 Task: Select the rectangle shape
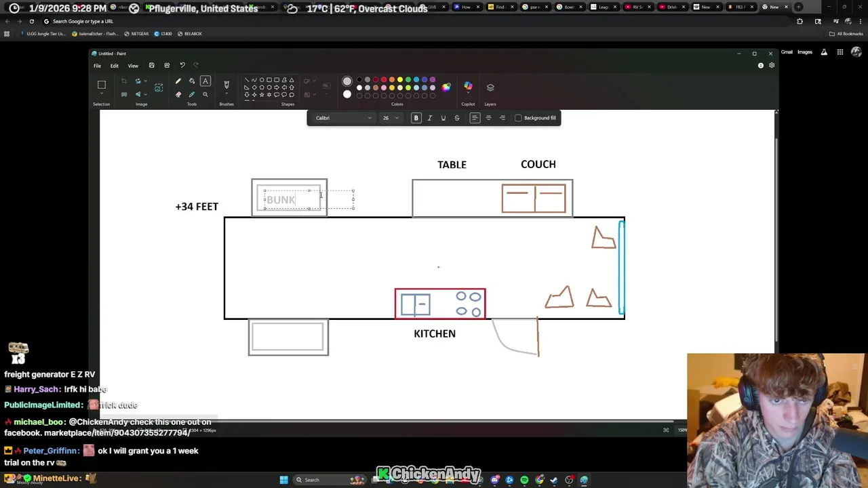[x=269, y=80]
